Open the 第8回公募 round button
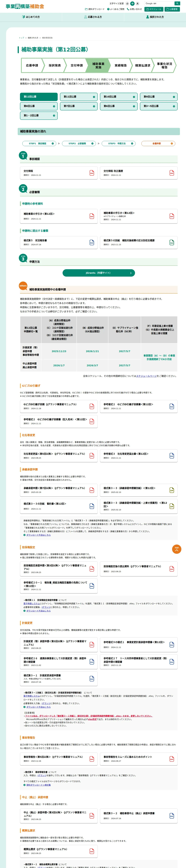This screenshot has width=186, height=868. [39, 106]
